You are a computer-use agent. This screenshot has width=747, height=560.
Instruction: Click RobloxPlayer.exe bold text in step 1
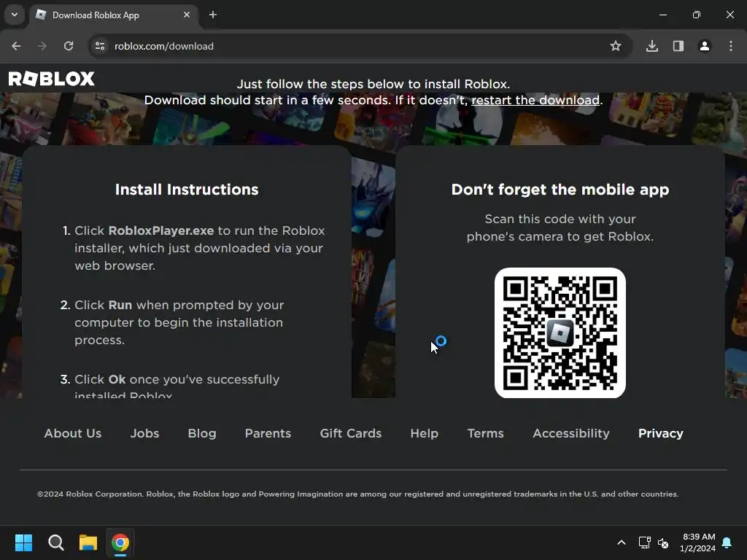[x=161, y=230]
